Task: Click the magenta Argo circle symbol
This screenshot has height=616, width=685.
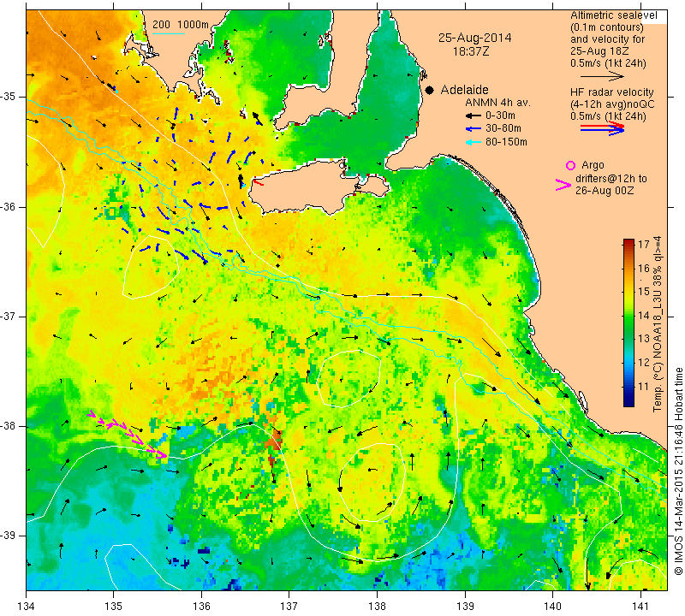Action: 570,165
